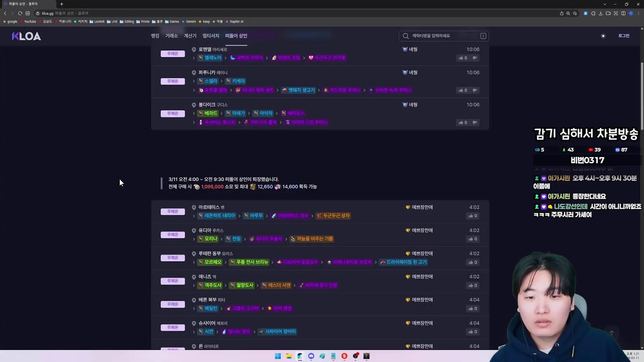644x362 pixels.
Task: Like the 애니츠 merchant entry
Action: pos(473,285)
